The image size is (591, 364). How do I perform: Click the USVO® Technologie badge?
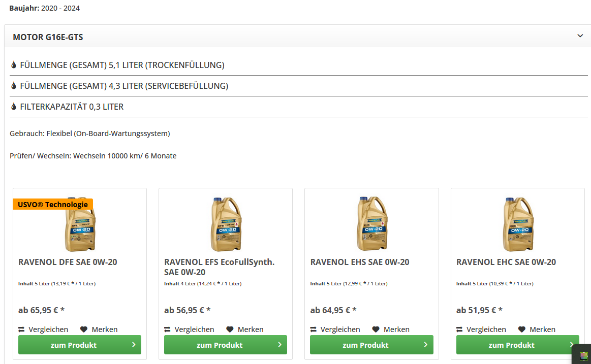(53, 205)
